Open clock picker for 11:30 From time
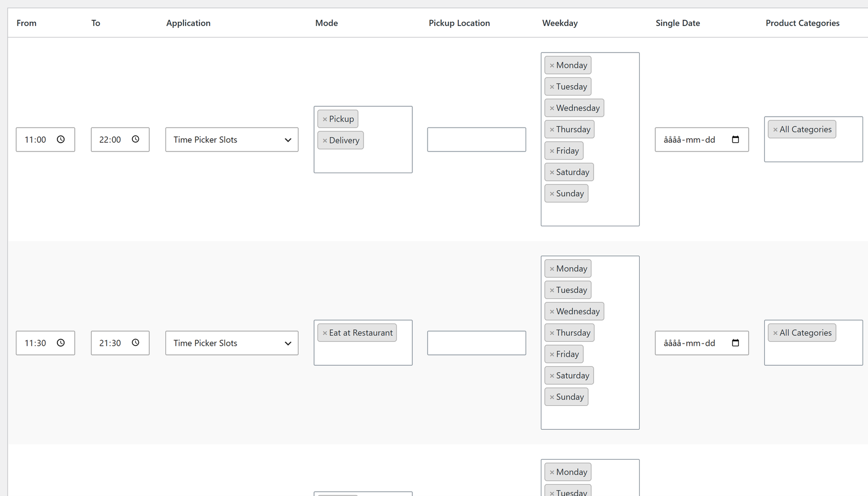Viewport: 868px width, 496px height. click(x=61, y=343)
